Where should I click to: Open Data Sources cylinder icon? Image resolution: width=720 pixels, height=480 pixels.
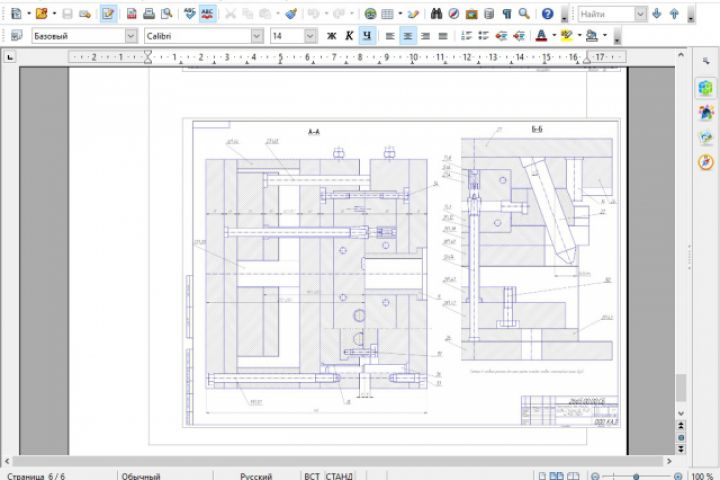click(x=489, y=14)
